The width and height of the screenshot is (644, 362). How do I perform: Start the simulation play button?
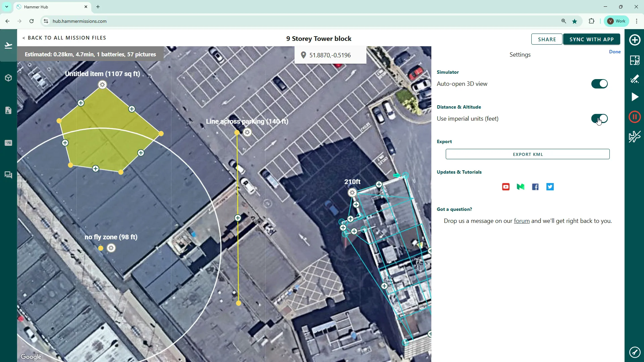(635, 97)
